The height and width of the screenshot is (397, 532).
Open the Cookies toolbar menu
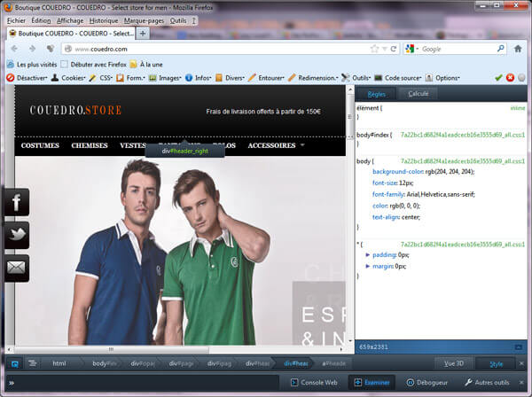[x=68, y=78]
